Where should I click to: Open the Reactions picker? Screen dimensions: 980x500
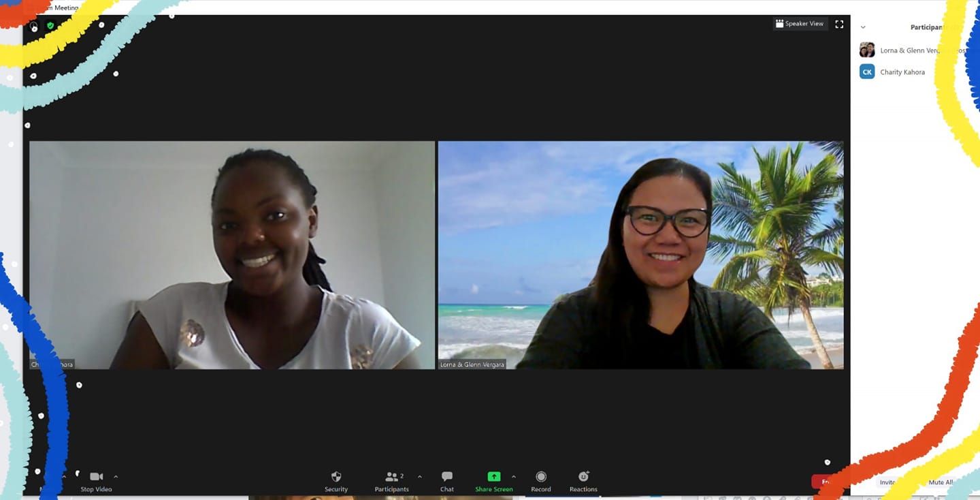tap(583, 477)
